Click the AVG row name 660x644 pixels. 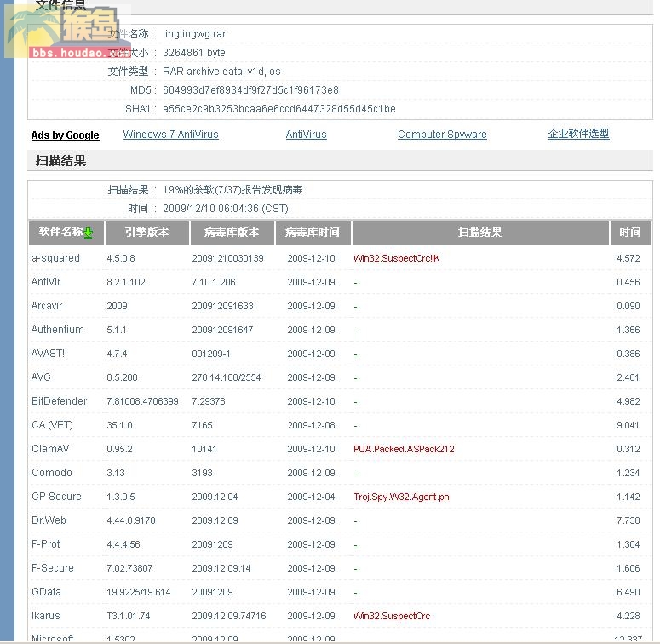click(x=41, y=377)
